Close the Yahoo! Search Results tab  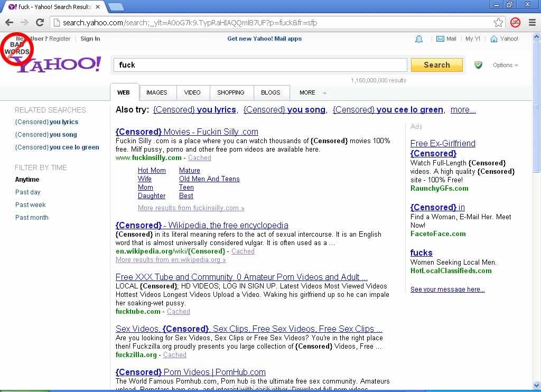[98, 6]
